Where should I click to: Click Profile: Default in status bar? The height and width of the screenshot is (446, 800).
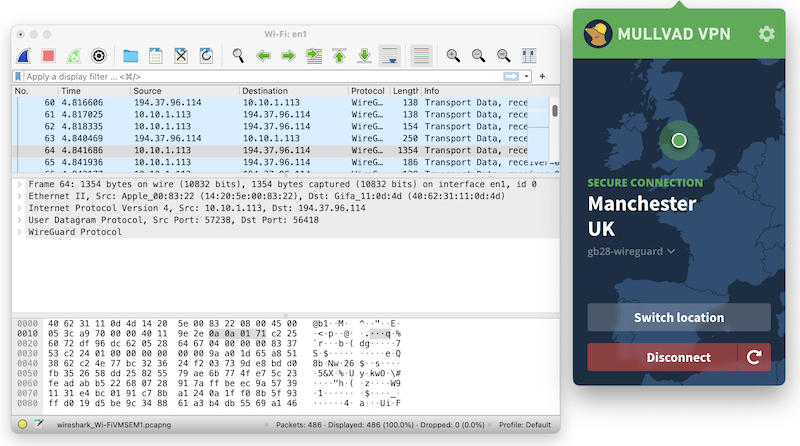(524, 425)
